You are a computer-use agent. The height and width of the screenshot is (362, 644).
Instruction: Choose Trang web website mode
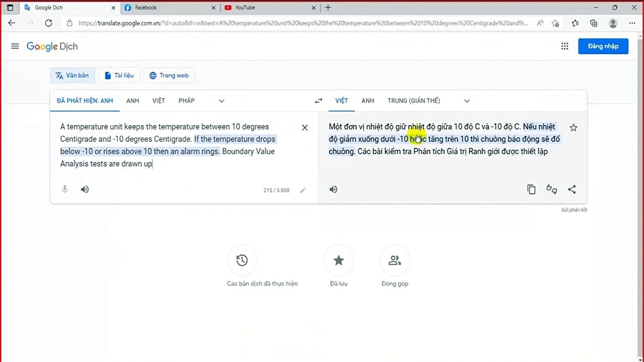[169, 75]
